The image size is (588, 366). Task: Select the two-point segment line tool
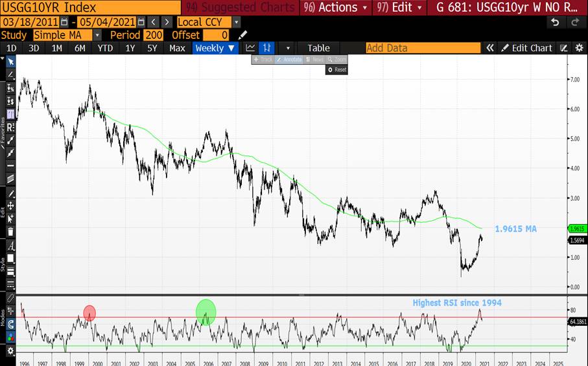[10, 141]
